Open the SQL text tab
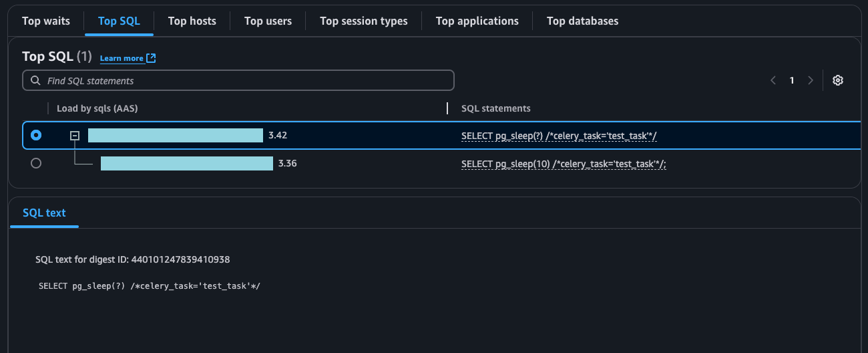The image size is (868, 353). (44, 213)
